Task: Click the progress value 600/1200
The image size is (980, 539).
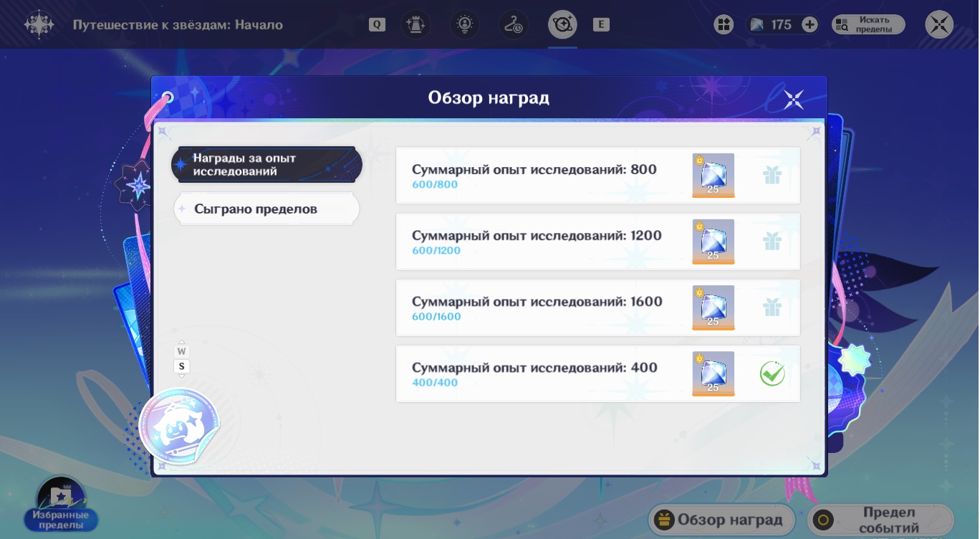Action: [x=436, y=251]
